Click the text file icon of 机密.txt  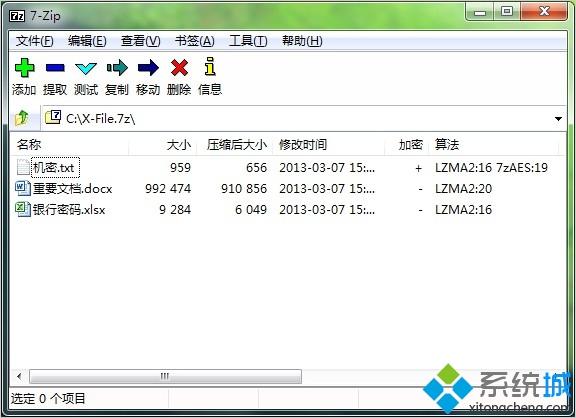click(23, 167)
